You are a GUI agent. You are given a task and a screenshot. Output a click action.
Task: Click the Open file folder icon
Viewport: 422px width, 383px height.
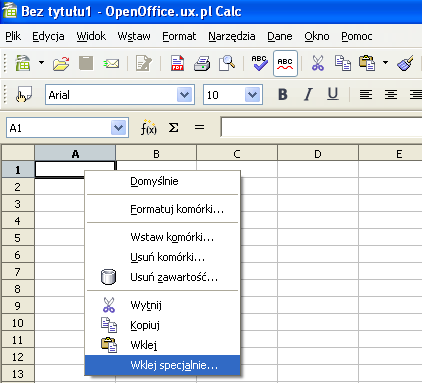[x=61, y=63]
